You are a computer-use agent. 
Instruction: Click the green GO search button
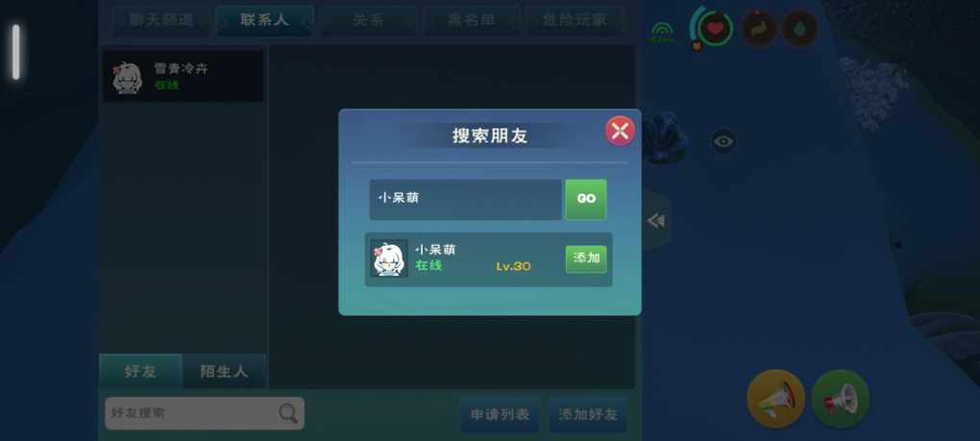tap(586, 199)
